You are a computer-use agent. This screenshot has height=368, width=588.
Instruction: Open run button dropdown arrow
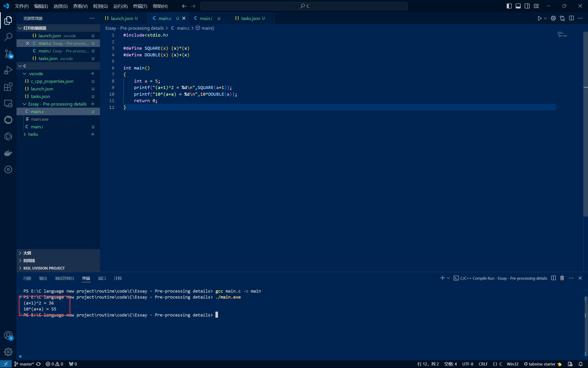point(545,18)
